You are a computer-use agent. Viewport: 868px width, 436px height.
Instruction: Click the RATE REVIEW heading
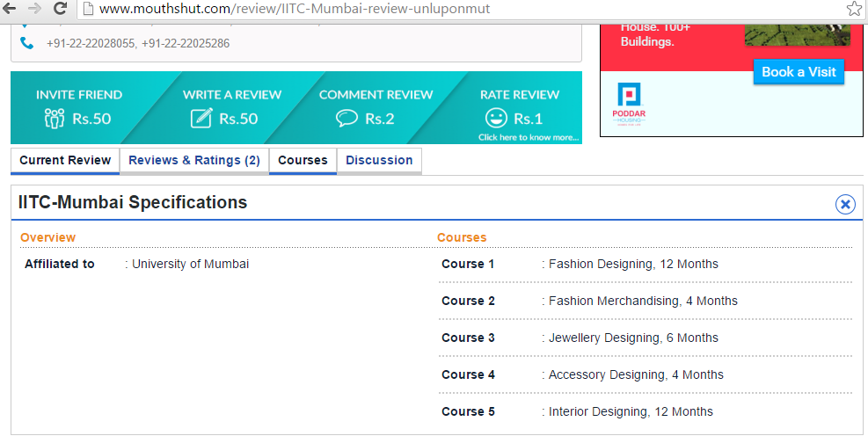[x=520, y=95]
